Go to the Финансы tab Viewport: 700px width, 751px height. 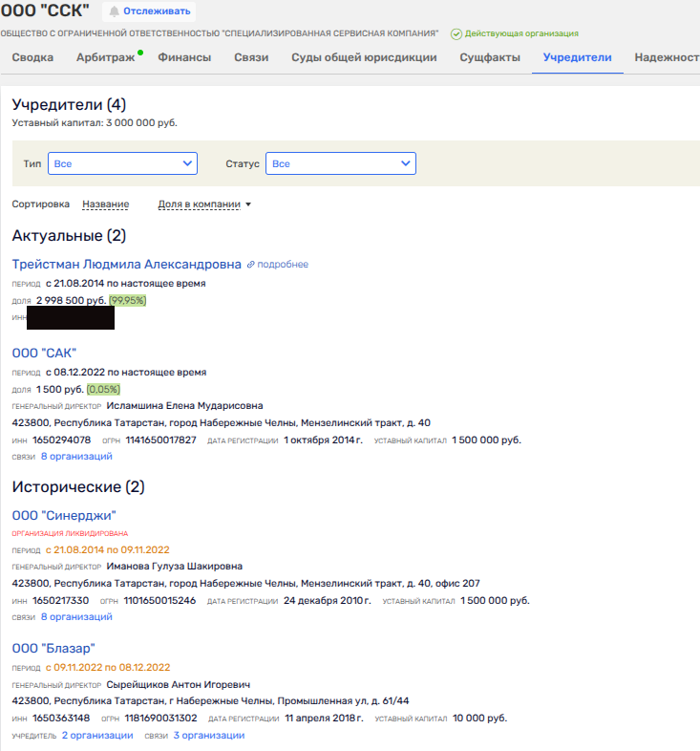pos(184,57)
